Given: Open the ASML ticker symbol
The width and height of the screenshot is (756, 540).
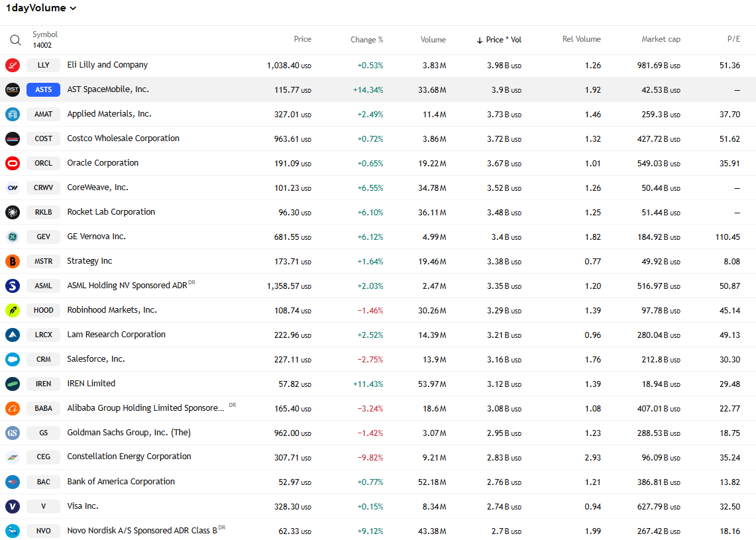Looking at the screenshot, I should [43, 286].
